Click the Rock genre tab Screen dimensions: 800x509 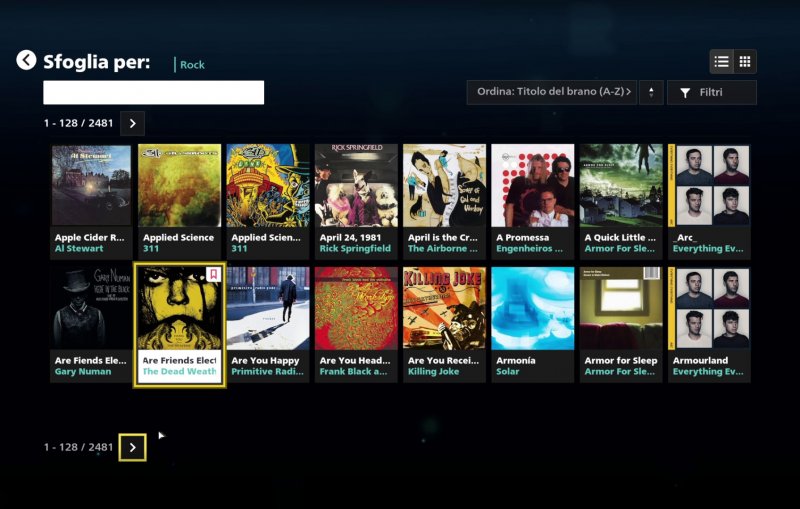click(192, 65)
